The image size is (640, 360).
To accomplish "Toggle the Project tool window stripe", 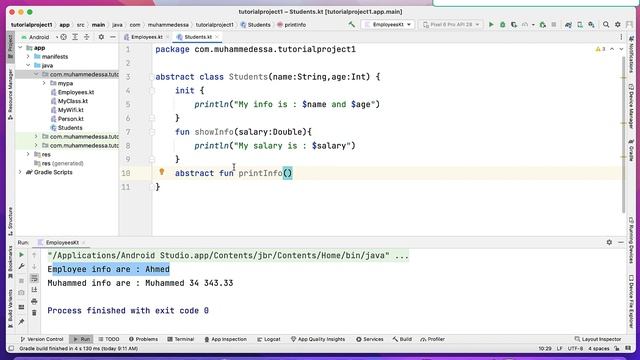I will (10, 47).
